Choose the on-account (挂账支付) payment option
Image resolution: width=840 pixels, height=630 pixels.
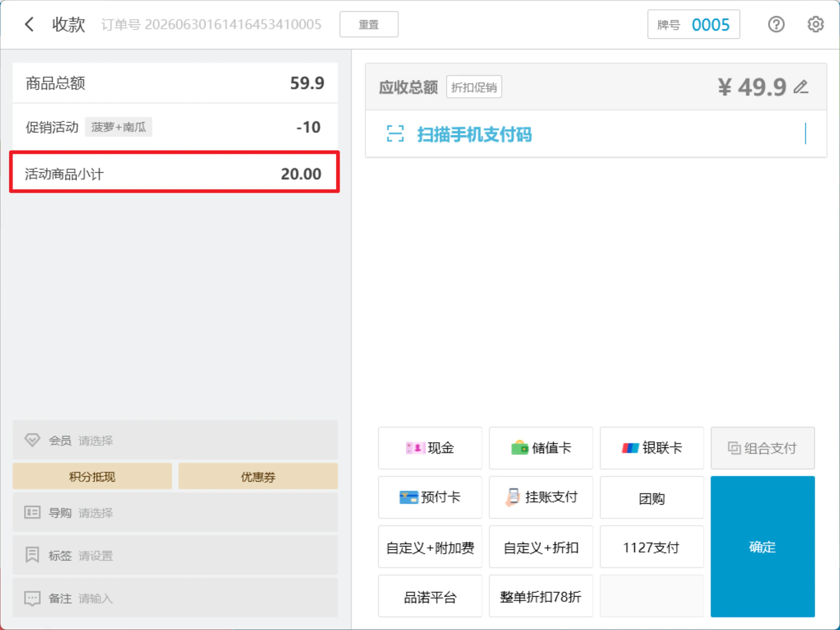[541, 497]
